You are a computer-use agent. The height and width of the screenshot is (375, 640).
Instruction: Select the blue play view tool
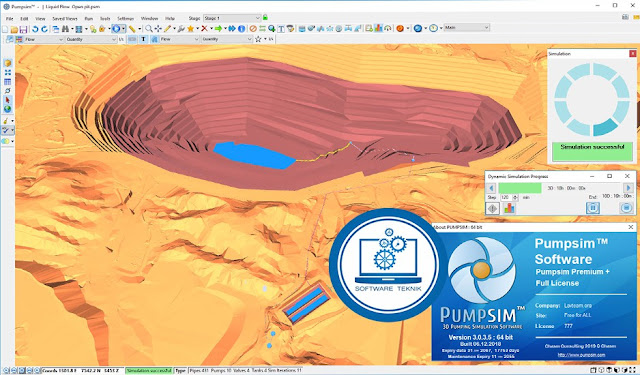pyautogui.click(x=116, y=29)
